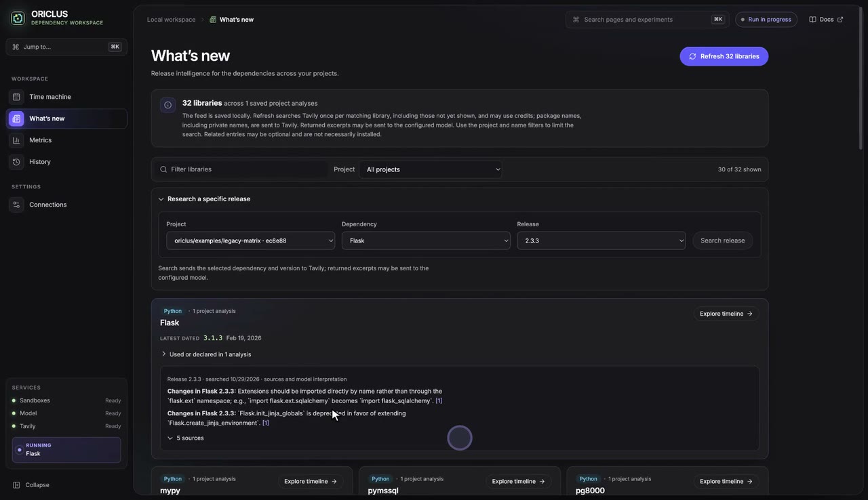Explore timeline for pg8000
This screenshot has height=500, width=868.
pyautogui.click(x=726, y=482)
